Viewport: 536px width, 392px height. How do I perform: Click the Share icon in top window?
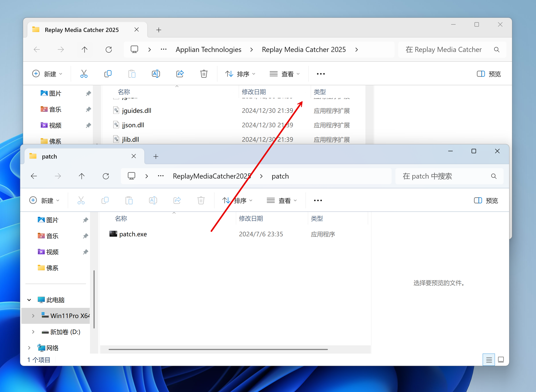[x=180, y=74]
